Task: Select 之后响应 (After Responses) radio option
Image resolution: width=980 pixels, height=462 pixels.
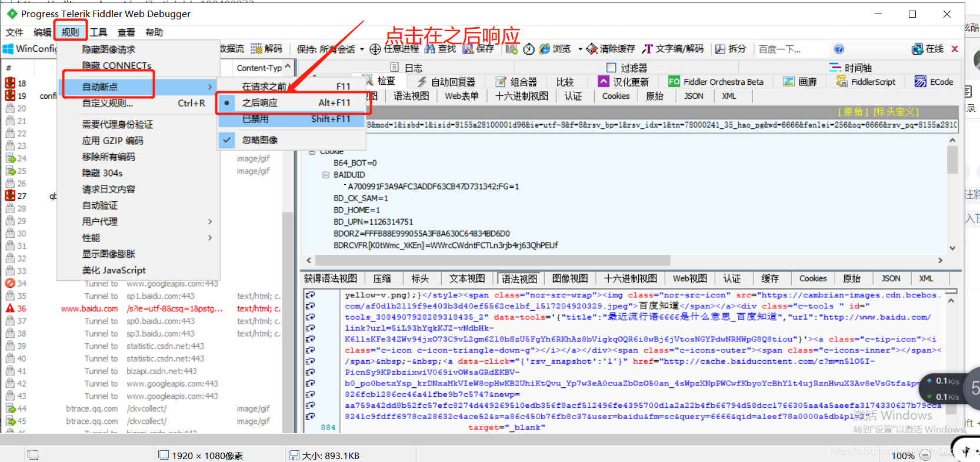Action: [291, 102]
